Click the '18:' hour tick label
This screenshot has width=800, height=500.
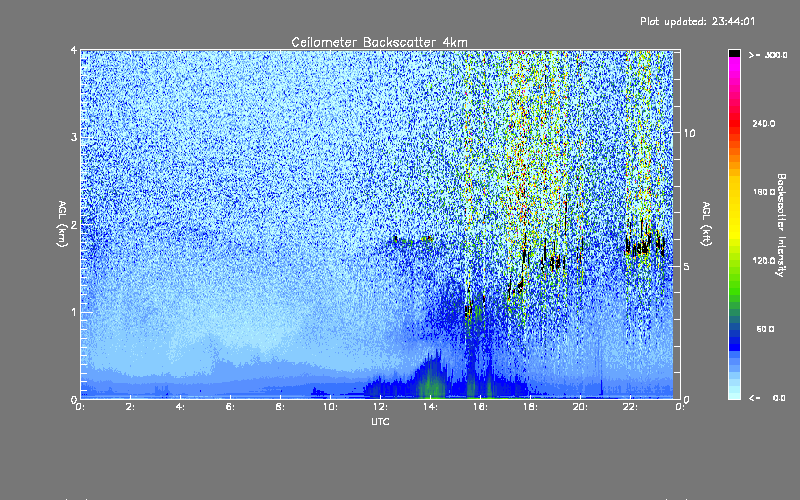pyautogui.click(x=530, y=407)
